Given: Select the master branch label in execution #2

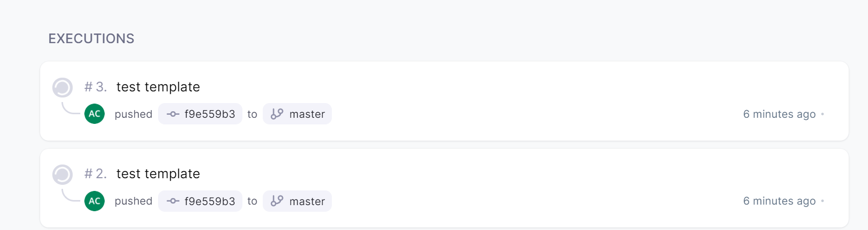Looking at the screenshot, I should (x=307, y=201).
